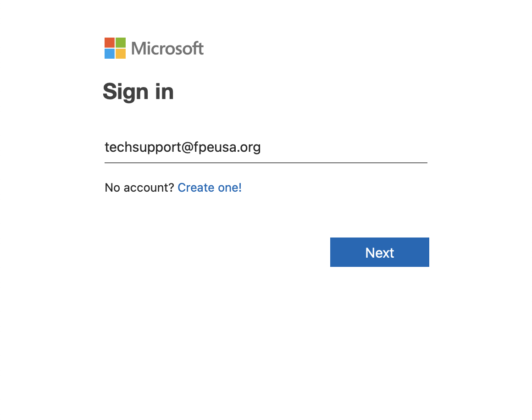Screen dimensions: 532x420
Task: Click the Microsoft four-square logo
Action: (x=115, y=48)
